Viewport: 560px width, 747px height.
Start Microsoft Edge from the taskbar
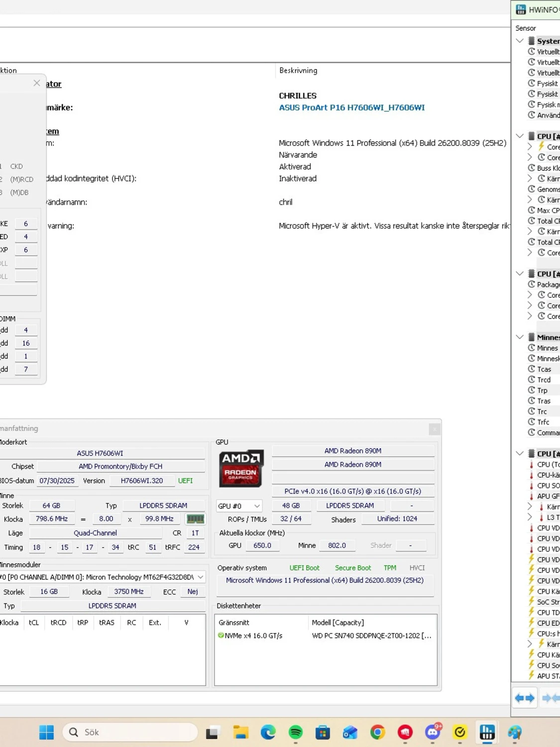[267, 732]
